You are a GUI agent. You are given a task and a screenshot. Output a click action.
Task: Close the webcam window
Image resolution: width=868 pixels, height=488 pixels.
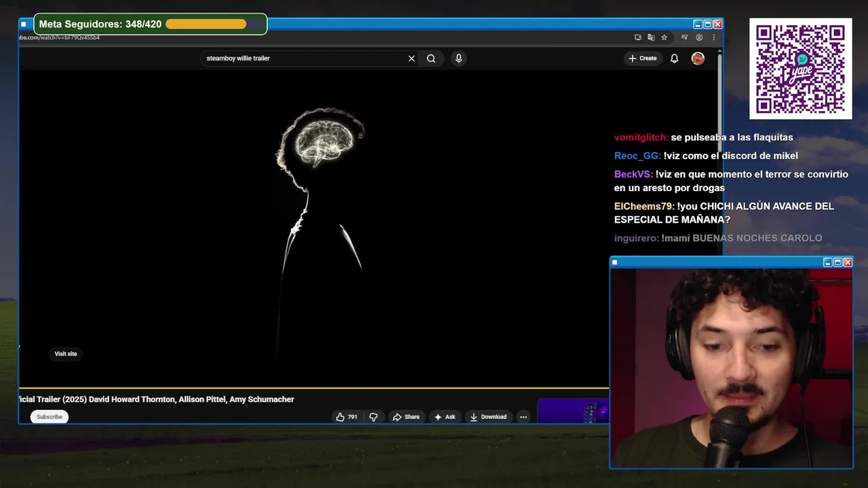(x=848, y=262)
